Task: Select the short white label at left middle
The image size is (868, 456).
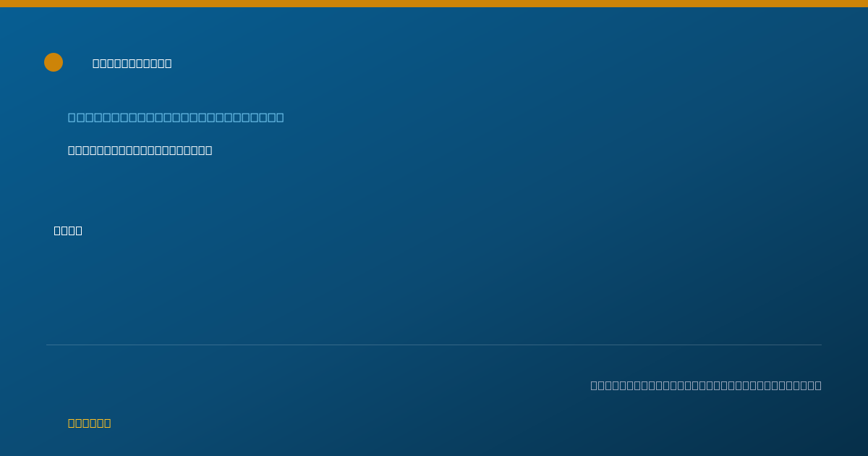Action: point(68,231)
